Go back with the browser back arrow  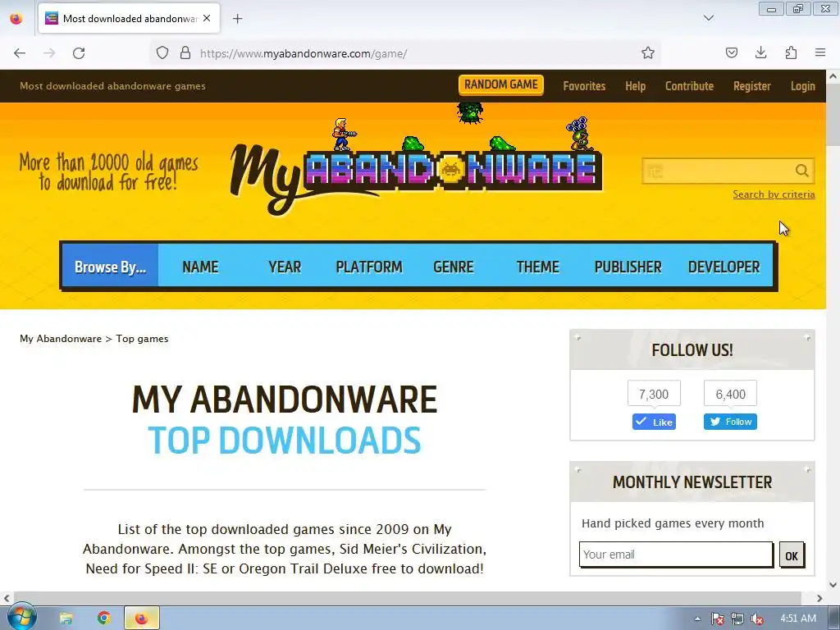[20, 53]
